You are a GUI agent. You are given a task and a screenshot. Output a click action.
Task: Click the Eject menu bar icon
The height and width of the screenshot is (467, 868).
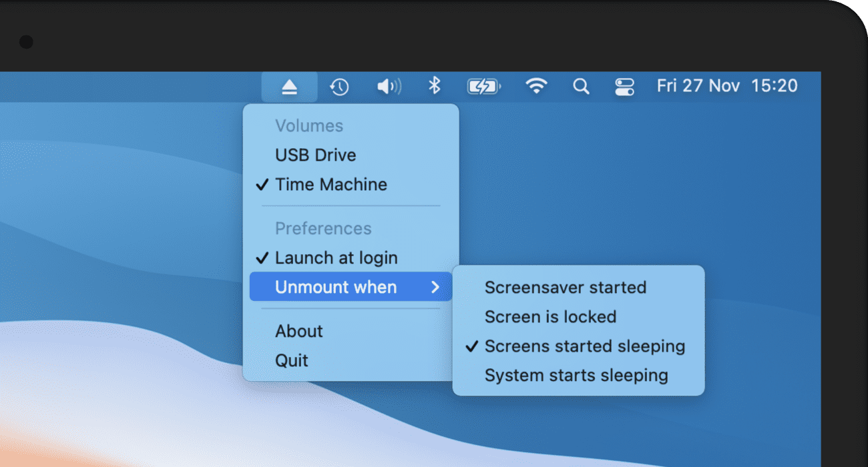click(290, 86)
